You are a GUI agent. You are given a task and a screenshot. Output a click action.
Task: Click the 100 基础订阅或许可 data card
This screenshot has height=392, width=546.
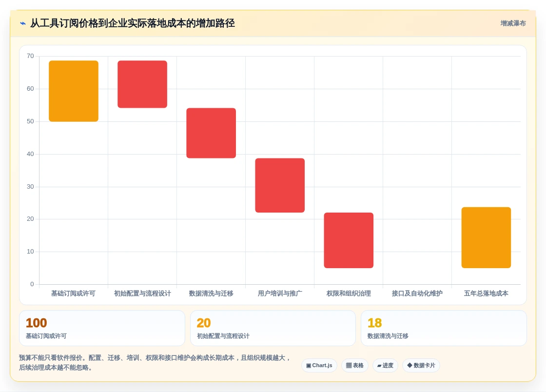click(x=102, y=328)
